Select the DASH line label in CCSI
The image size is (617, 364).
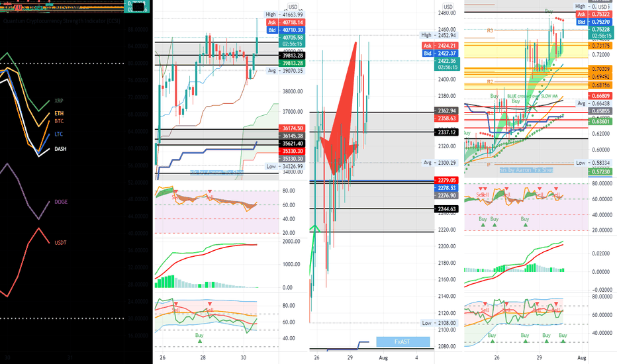coord(60,149)
